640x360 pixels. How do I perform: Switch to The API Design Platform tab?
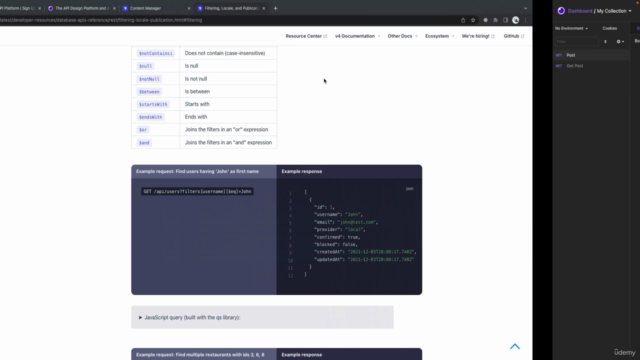click(81, 8)
